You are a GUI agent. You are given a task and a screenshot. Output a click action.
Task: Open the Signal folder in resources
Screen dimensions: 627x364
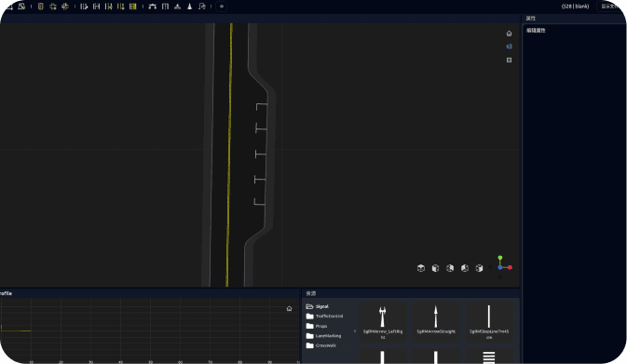click(318, 306)
